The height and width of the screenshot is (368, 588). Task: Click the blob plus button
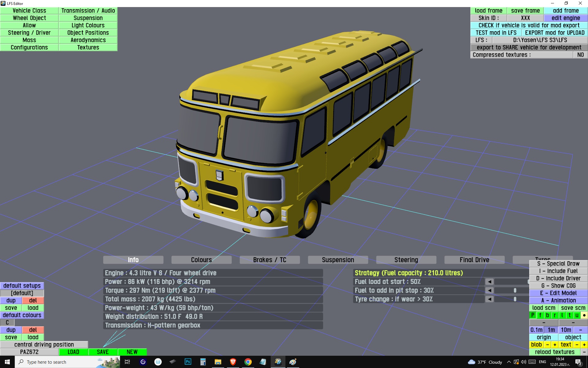pyautogui.click(x=555, y=345)
